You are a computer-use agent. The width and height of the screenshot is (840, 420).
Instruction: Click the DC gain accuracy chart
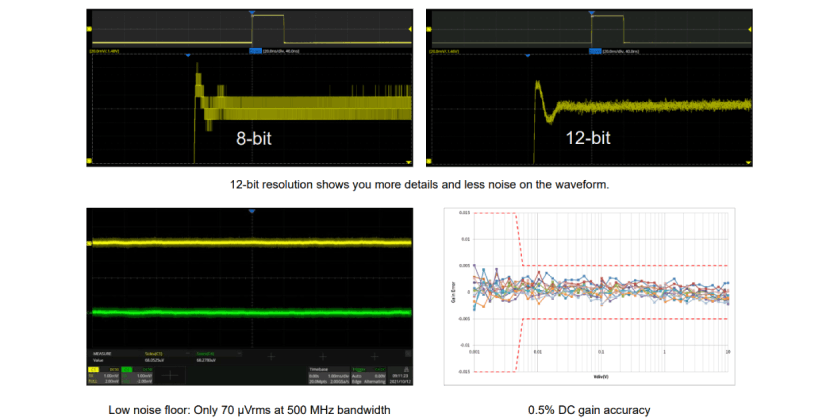tap(589, 291)
